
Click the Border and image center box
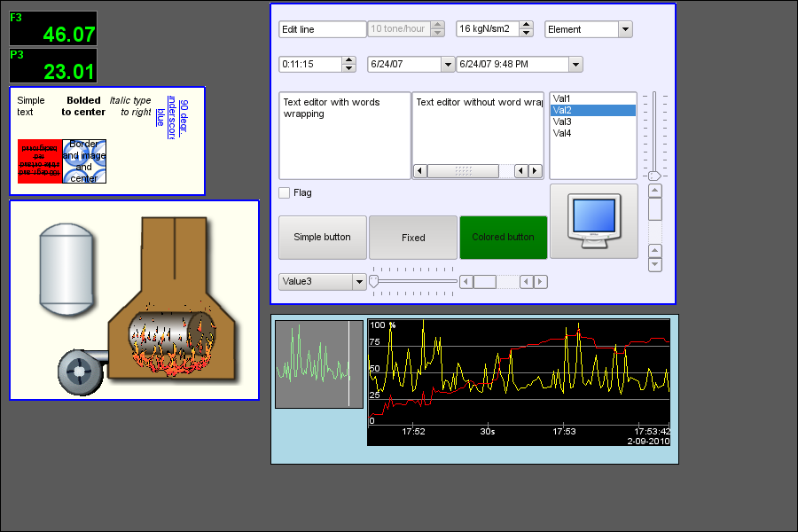tap(84, 160)
